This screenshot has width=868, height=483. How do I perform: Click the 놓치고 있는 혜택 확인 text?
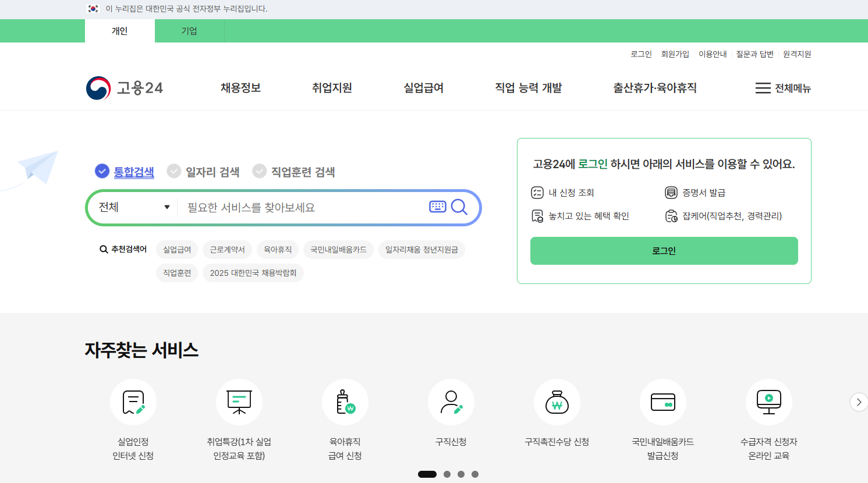click(589, 216)
